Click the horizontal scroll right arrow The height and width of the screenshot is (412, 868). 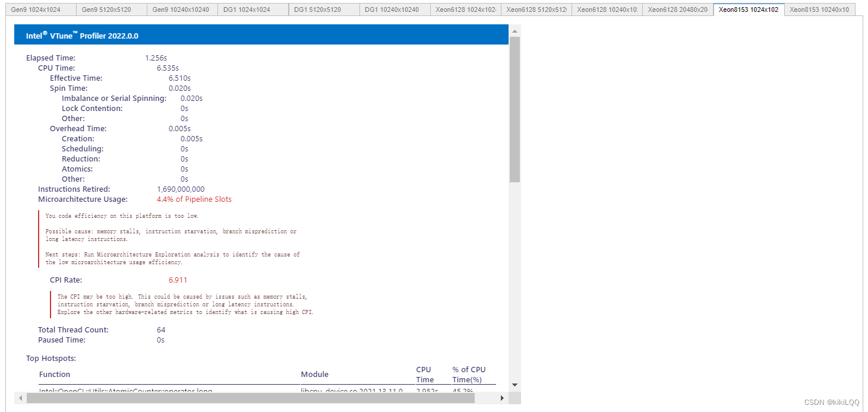(503, 398)
